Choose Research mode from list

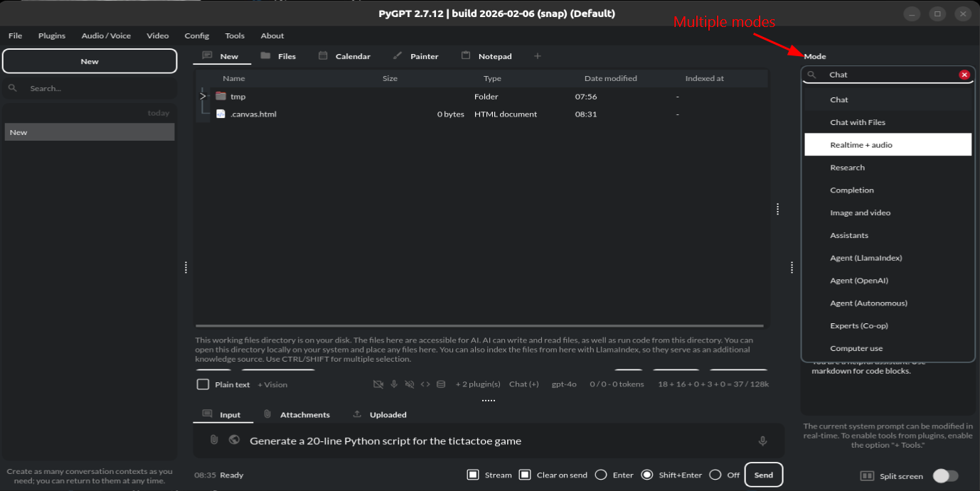click(888, 168)
